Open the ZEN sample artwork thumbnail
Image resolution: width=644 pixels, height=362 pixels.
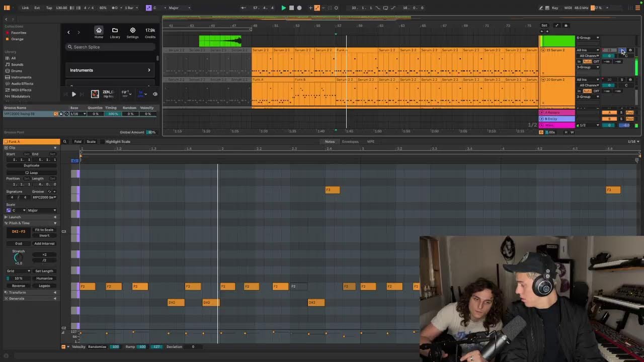(95, 94)
